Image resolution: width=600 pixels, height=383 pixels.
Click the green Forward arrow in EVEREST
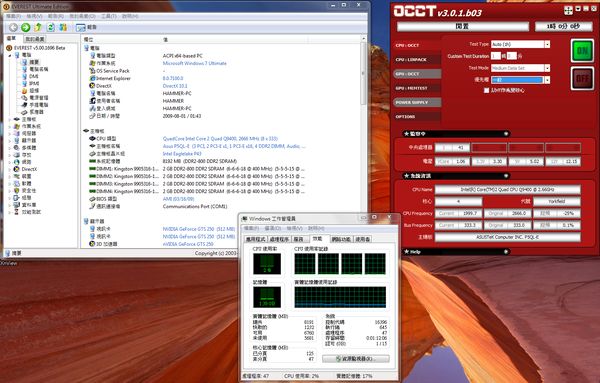26,27
